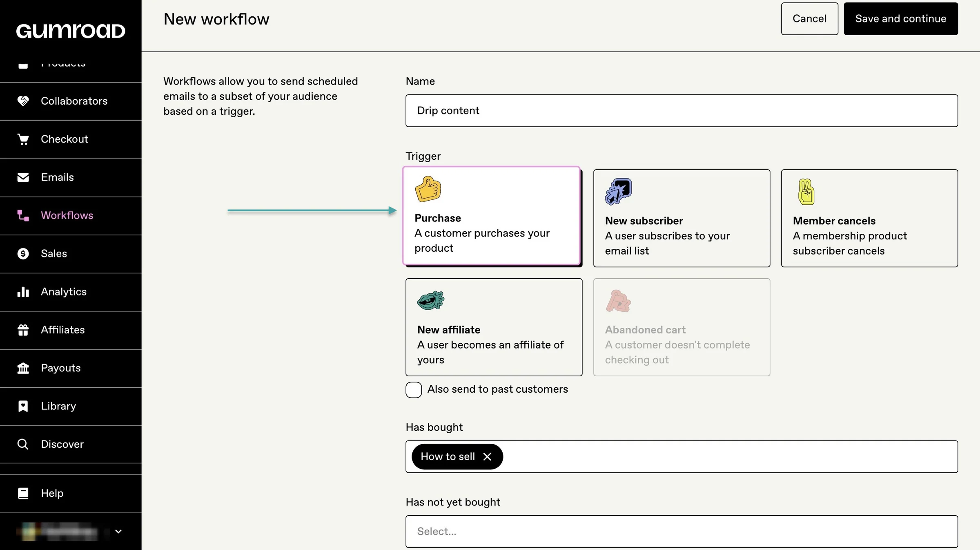Choose the New subscriber trigger
Screen dimensions: 980x550
point(682,218)
